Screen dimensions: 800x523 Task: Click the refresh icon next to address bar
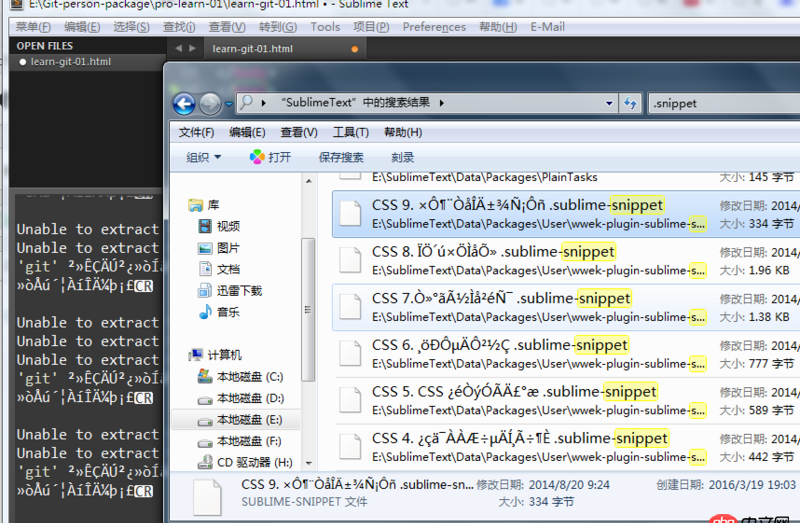tap(631, 104)
